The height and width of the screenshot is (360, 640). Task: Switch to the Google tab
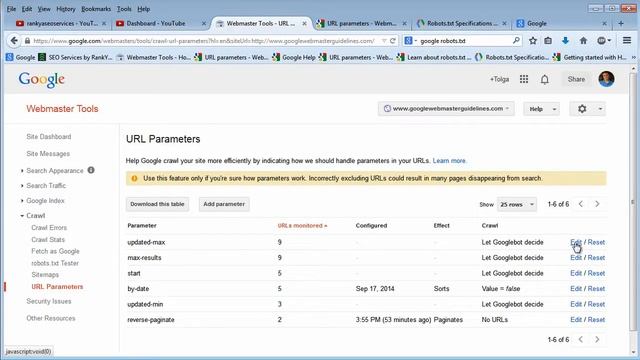(561, 24)
